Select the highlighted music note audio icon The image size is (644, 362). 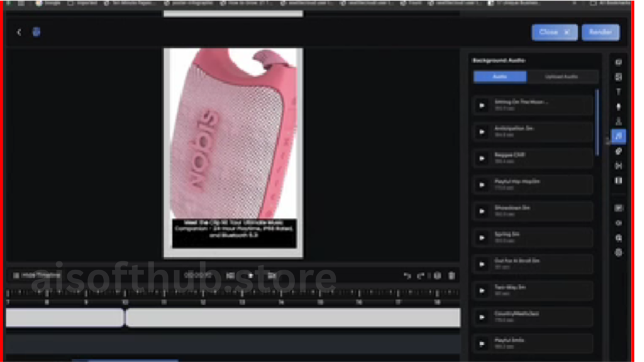pyautogui.click(x=619, y=136)
